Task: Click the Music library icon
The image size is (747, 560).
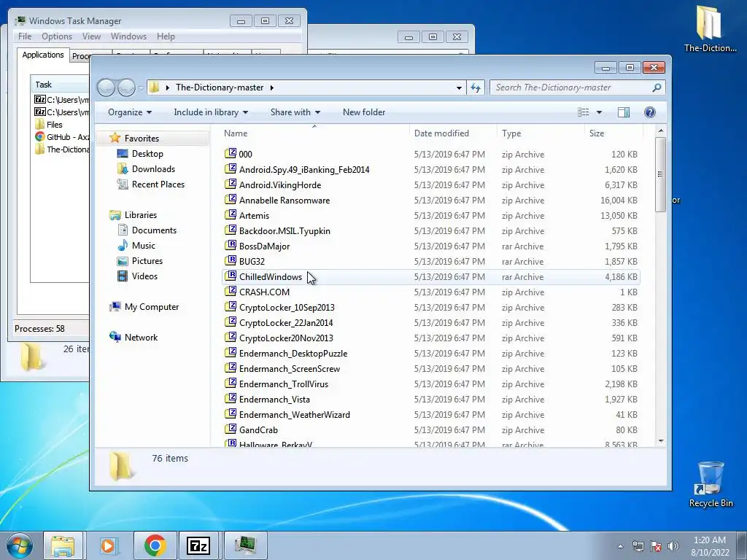Action: (123, 245)
